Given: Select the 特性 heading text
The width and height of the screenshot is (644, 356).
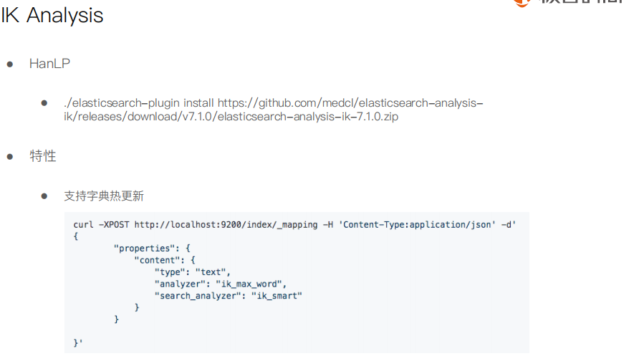Looking at the screenshot, I should [43, 156].
